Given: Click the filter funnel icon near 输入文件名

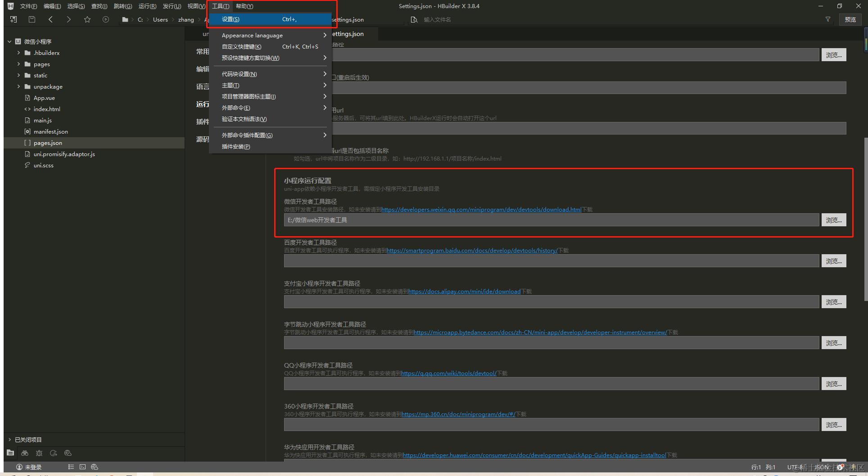Looking at the screenshot, I should coord(828,19).
